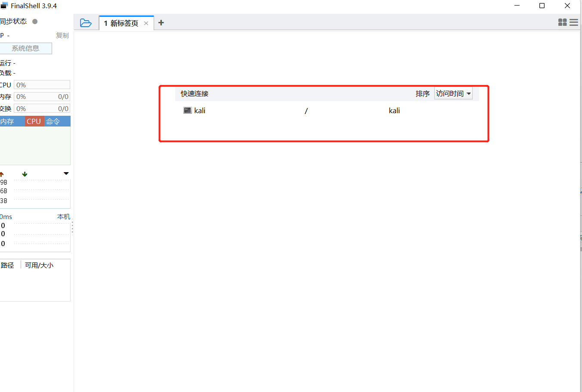Open the hamburger main menu
The height and width of the screenshot is (392, 582).
(x=574, y=22)
